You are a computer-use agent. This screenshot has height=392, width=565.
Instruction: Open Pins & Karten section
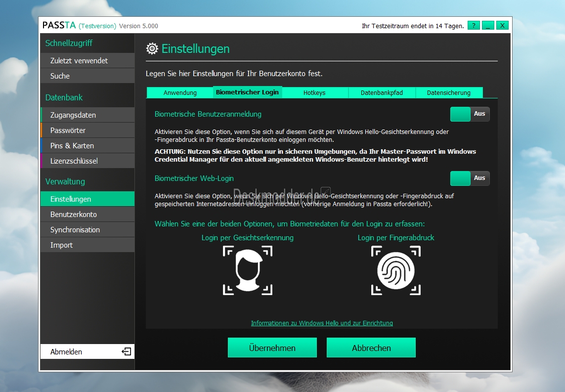click(x=87, y=145)
